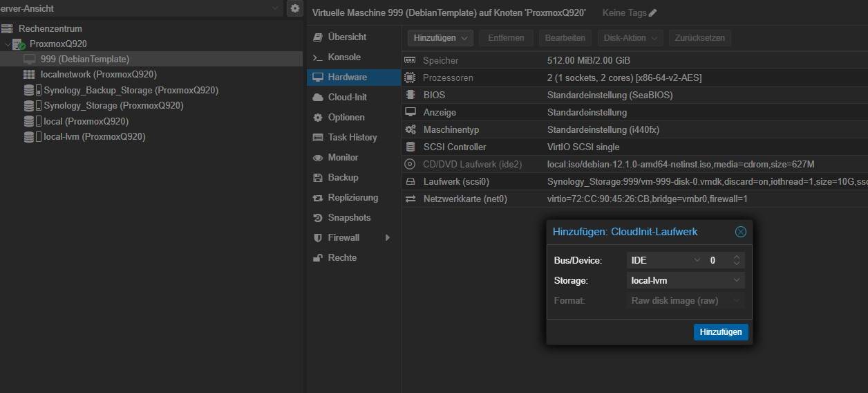868x393 pixels.
Task: Select the Synology_Backup_Storage tree item
Action: click(130, 90)
